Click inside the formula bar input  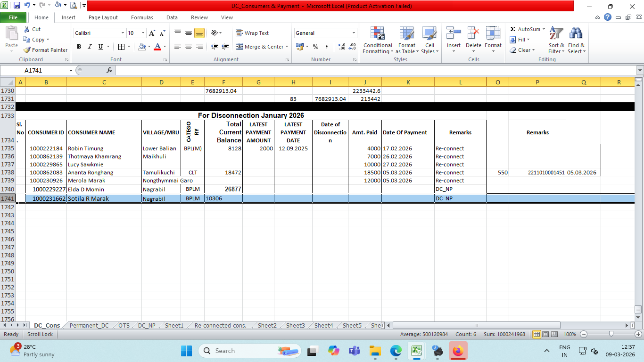pyautogui.click(x=372, y=70)
